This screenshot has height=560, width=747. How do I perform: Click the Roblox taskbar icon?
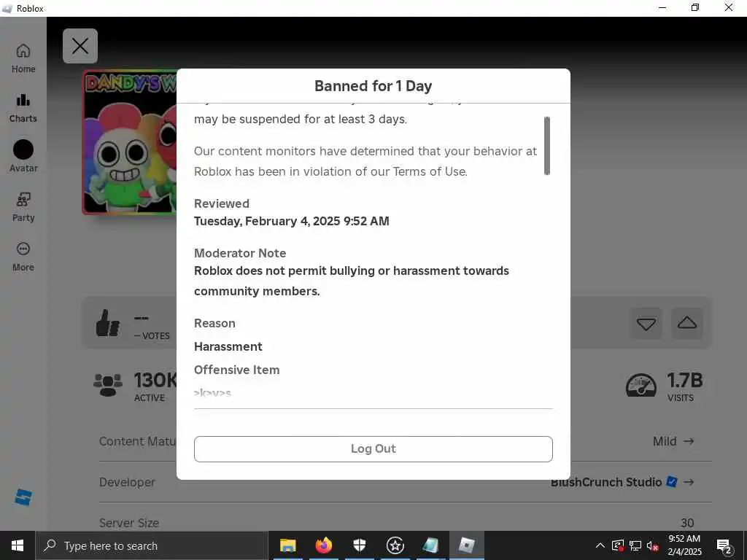466,545
